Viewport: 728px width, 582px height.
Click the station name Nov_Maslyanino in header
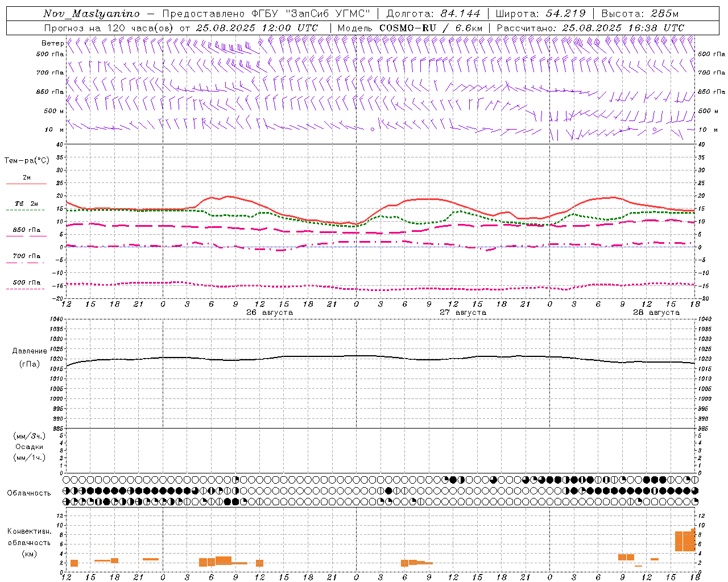(x=92, y=14)
